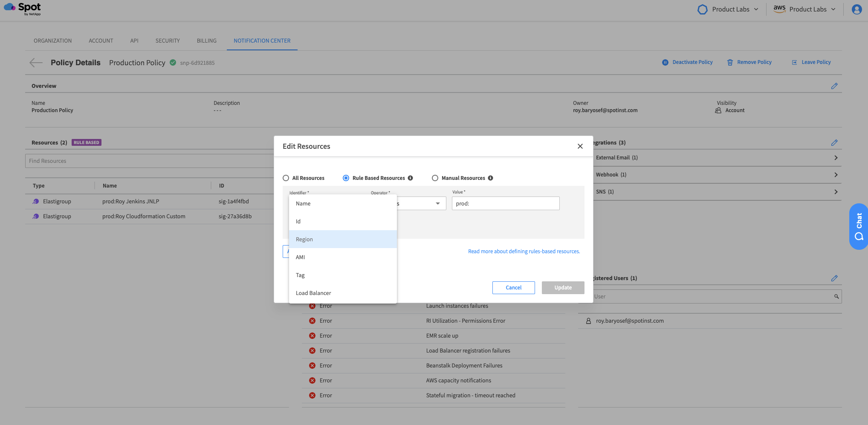Open the Chat widget
Image resolution: width=868 pixels, height=425 pixels.
[859, 226]
